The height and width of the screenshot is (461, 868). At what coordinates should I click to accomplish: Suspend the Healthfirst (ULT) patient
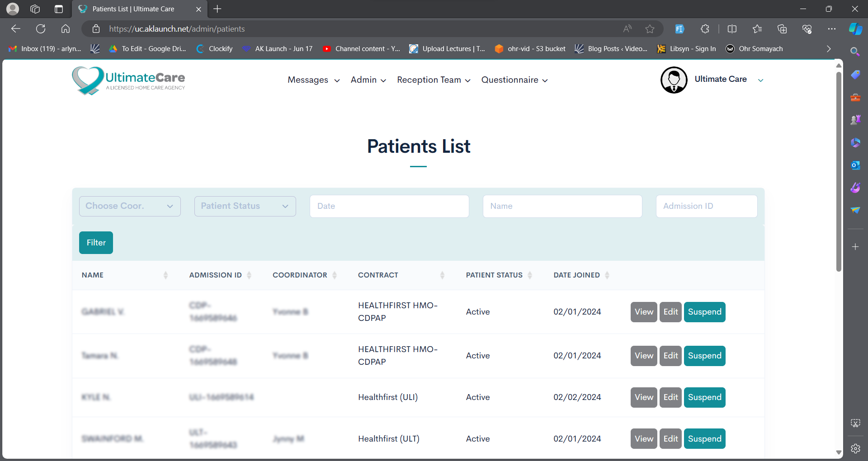click(704, 439)
